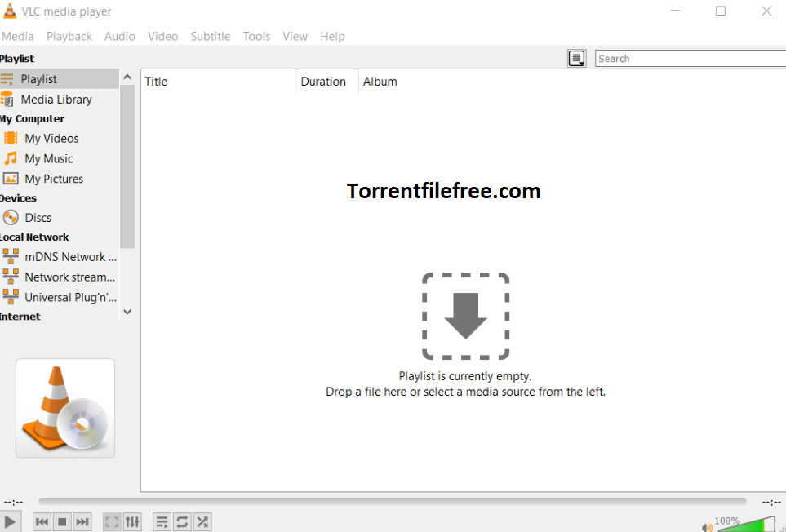Viewport: 786px width, 532px height.
Task: Click the My Music note icon
Action: tap(11, 158)
